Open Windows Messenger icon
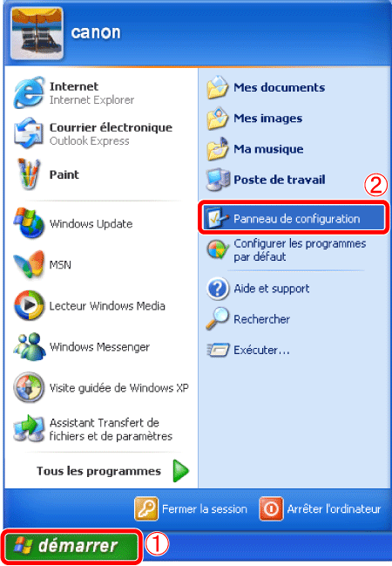This screenshot has width=392, height=566. pos(29,346)
